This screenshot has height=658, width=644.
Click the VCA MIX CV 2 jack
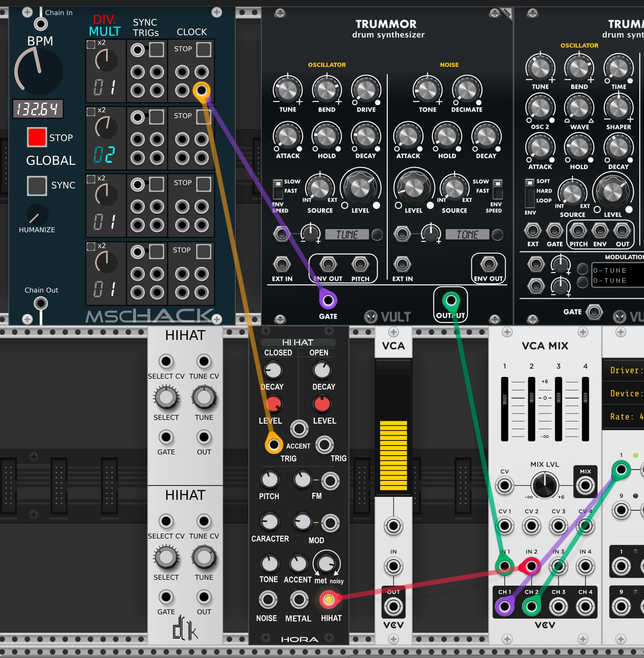tap(531, 526)
